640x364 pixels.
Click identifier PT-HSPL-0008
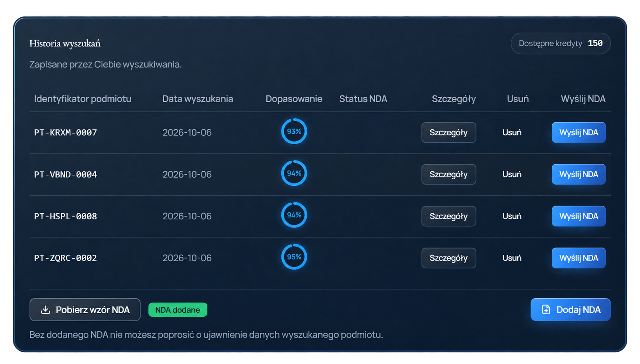[x=65, y=216]
